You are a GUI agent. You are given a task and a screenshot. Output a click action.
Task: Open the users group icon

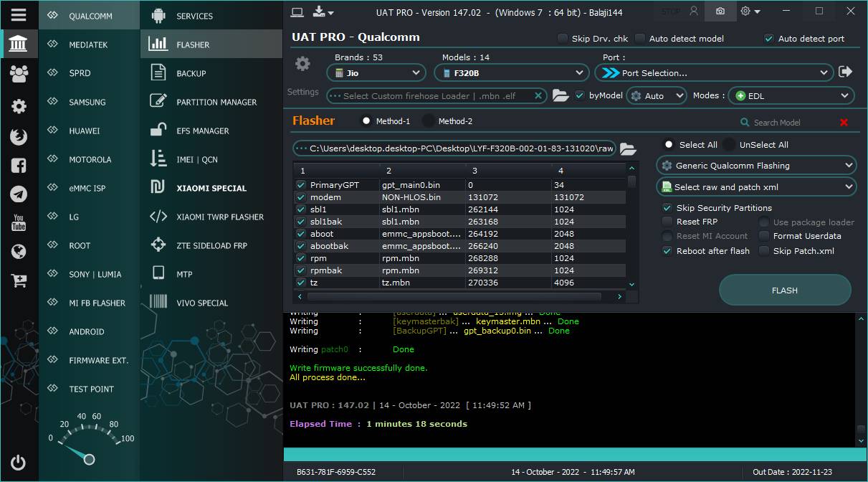pyautogui.click(x=19, y=73)
